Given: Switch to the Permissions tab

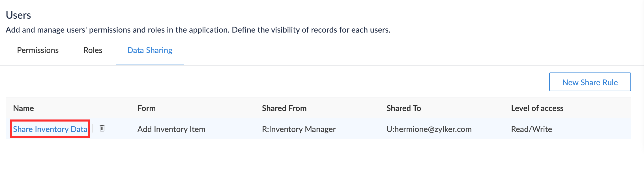Looking at the screenshot, I should (38, 50).
